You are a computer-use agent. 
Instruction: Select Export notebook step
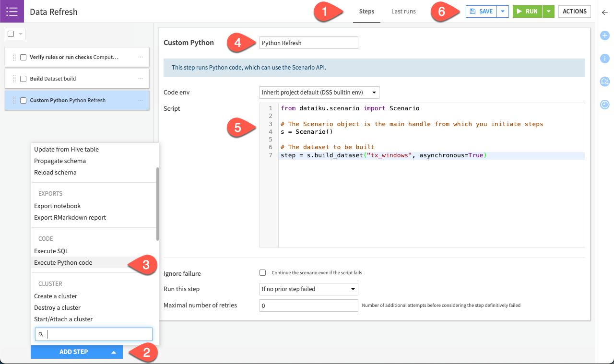[x=57, y=206]
